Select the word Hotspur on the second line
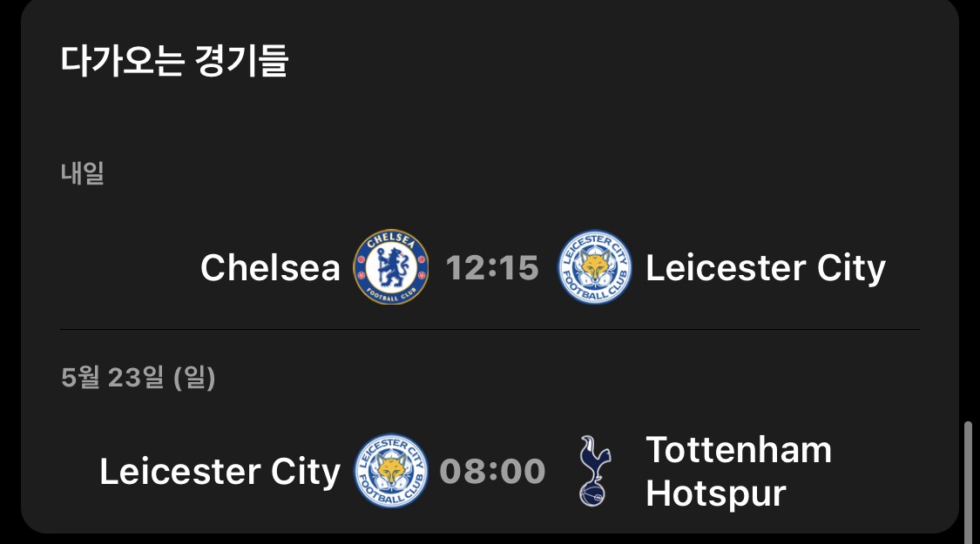 pos(716,494)
